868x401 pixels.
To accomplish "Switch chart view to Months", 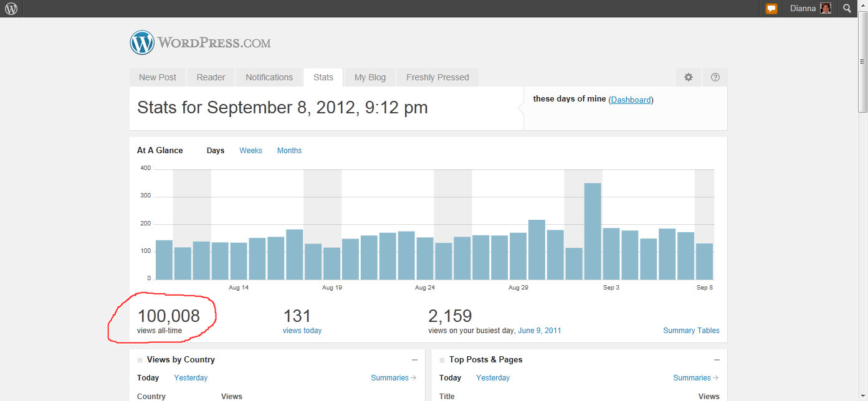I will click(289, 151).
